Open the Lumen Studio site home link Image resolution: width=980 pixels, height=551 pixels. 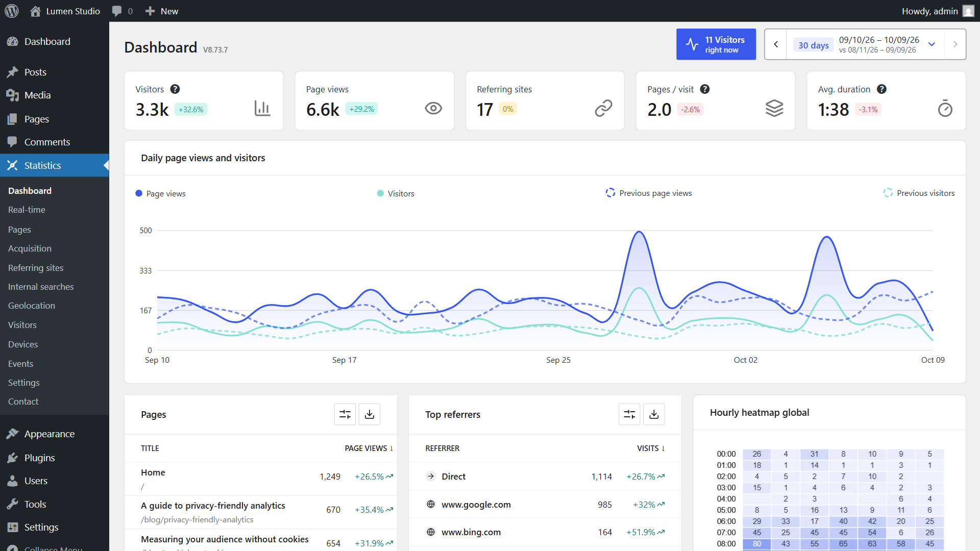coord(65,11)
